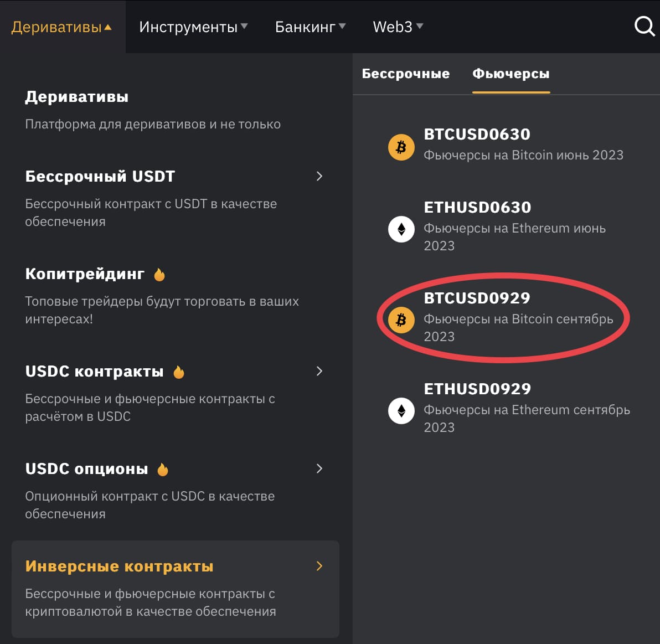Open the USDC опционы menu entry
The height and width of the screenshot is (644, 660).
point(86,469)
